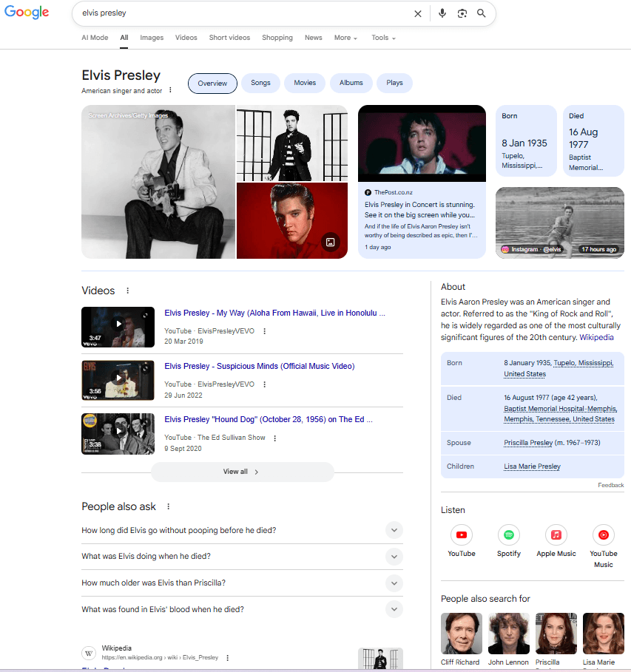Open Lisa Marie Presley children link
This screenshot has height=672, width=631.
532,466
